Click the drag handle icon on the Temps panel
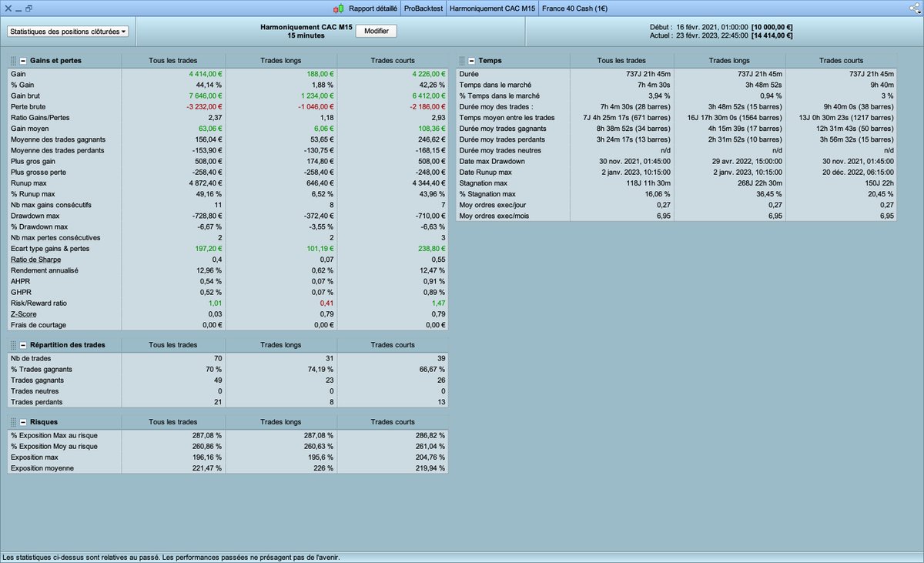The width and height of the screenshot is (924, 563). pos(462,59)
